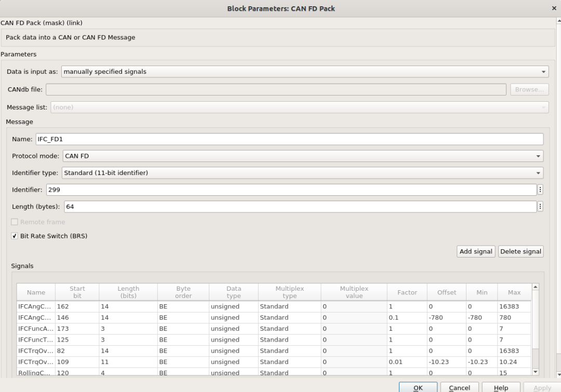Click the Length (bytes) field showing 64
The image size is (561, 392).
[x=300, y=207]
